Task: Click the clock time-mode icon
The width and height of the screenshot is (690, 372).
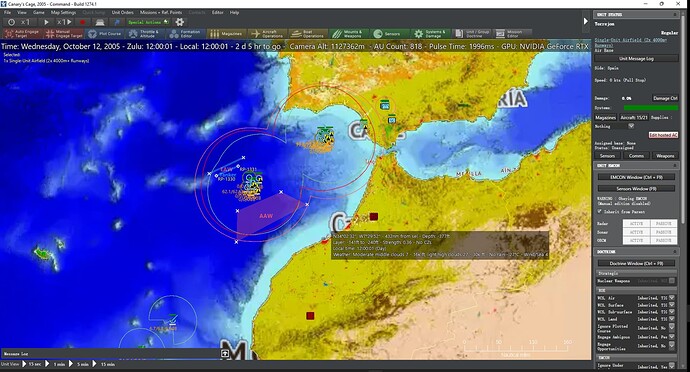Action: tap(11, 22)
